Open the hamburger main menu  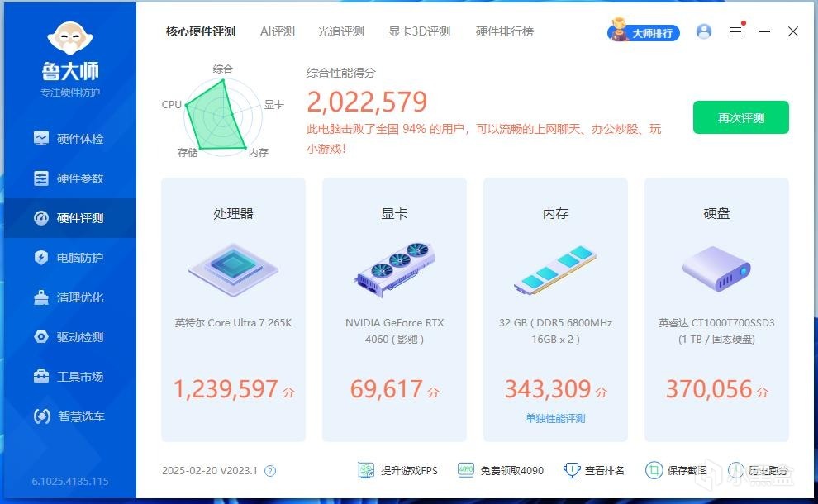click(x=735, y=32)
